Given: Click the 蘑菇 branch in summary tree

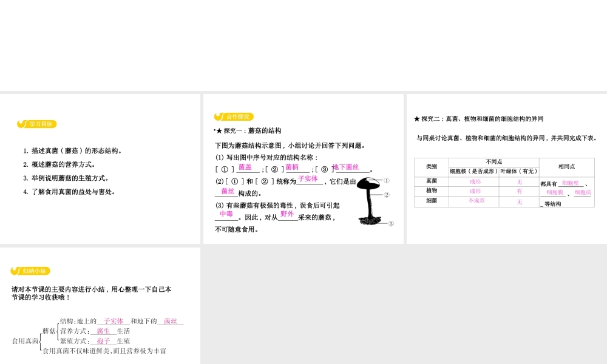Looking at the screenshot, I should [49, 331].
